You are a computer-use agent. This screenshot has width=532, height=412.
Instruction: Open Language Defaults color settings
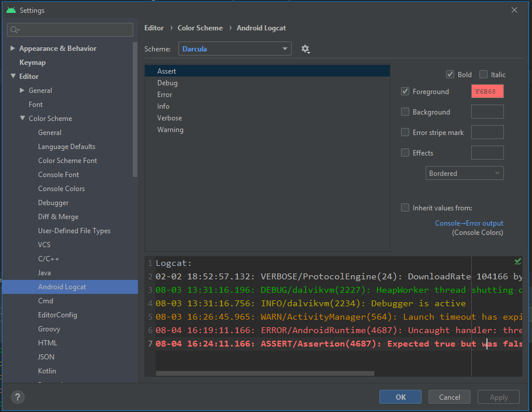pos(67,147)
